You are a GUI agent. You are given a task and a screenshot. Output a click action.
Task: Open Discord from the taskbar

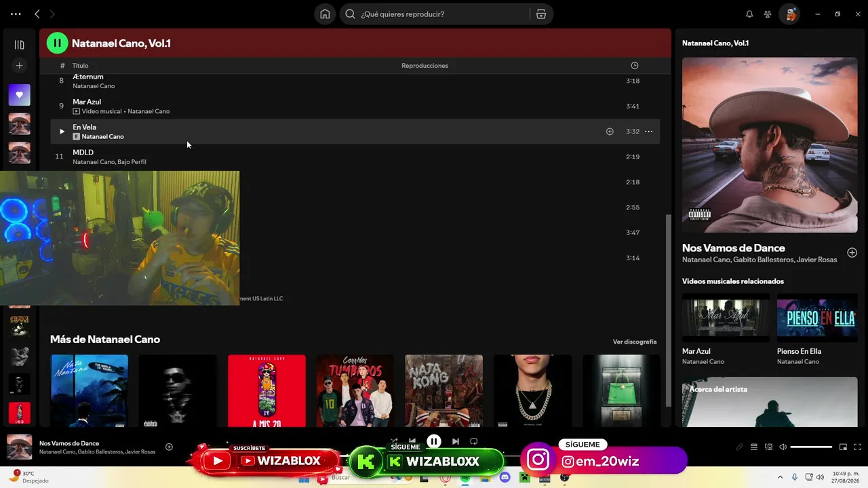[505, 478]
